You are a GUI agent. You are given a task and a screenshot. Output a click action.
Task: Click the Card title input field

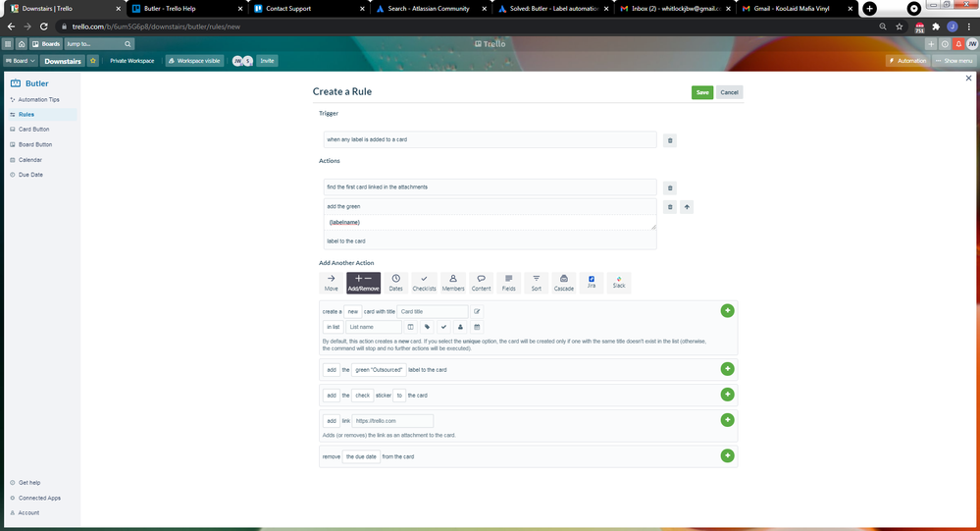(x=432, y=311)
